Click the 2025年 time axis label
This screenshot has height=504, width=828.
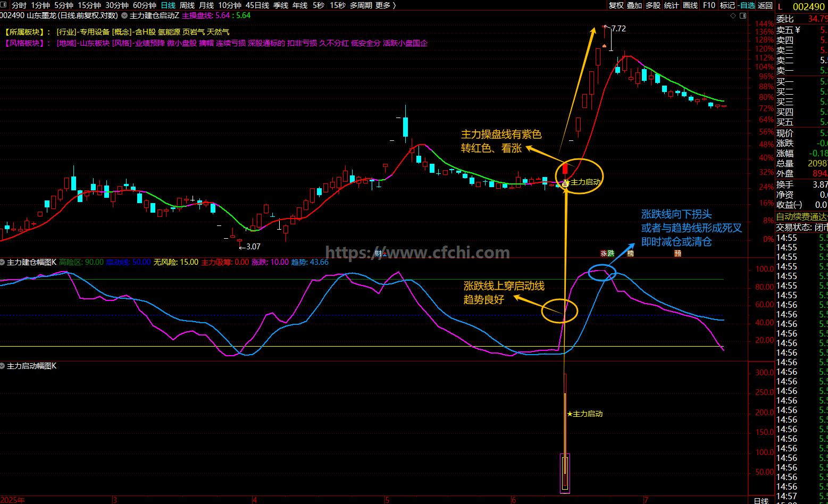click(13, 500)
